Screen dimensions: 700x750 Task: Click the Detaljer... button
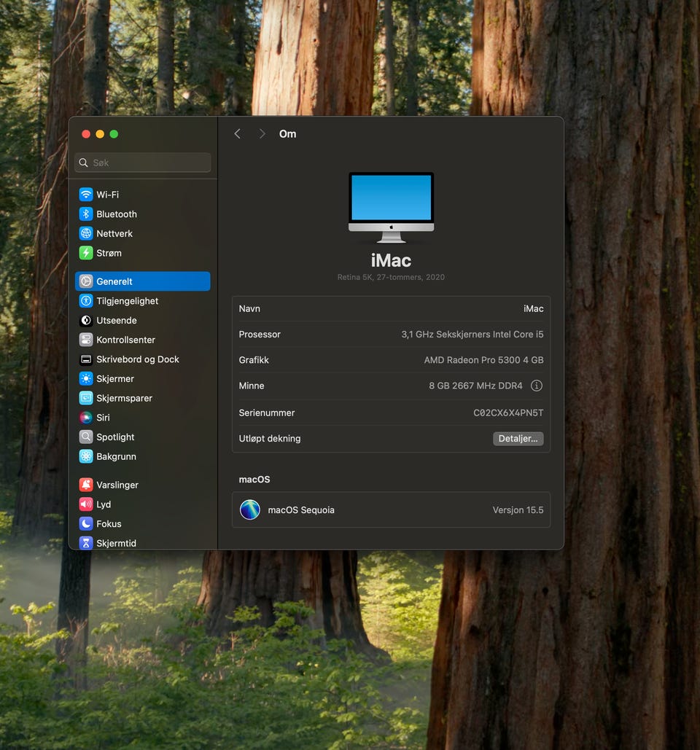518,439
